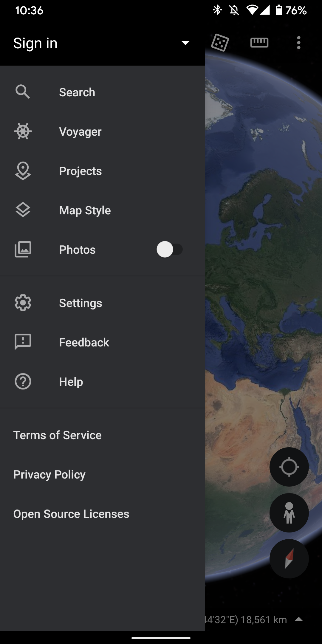Viewport: 322px width, 644px height.
Task: Open the Projects menu item
Action: click(x=80, y=171)
